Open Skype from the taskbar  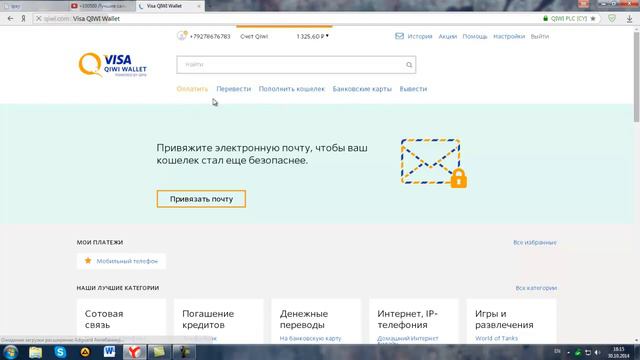pos(60,352)
